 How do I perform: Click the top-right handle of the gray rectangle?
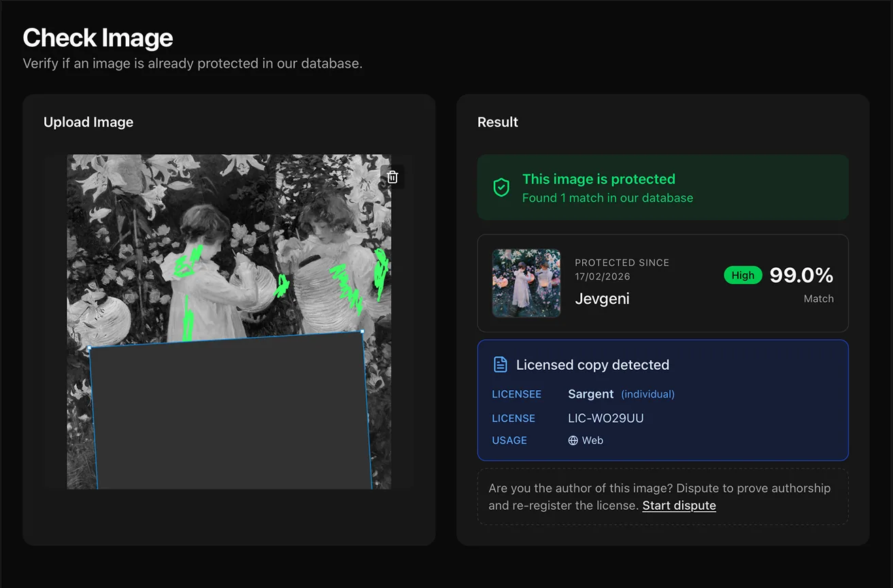[x=362, y=332]
